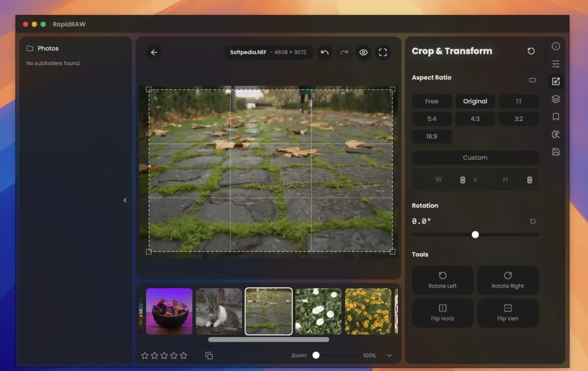Select the stone path thumbnail
Screen dimensions: 588x371
pos(269,311)
